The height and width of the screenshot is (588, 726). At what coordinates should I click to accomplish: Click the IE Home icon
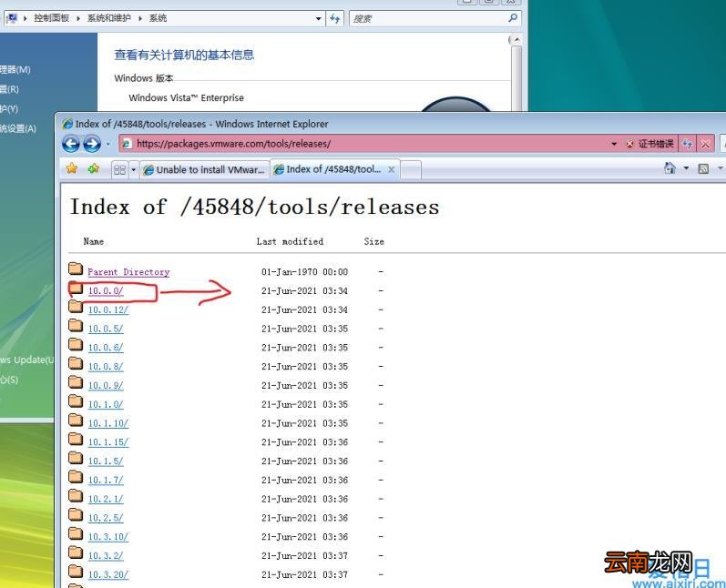click(670, 167)
